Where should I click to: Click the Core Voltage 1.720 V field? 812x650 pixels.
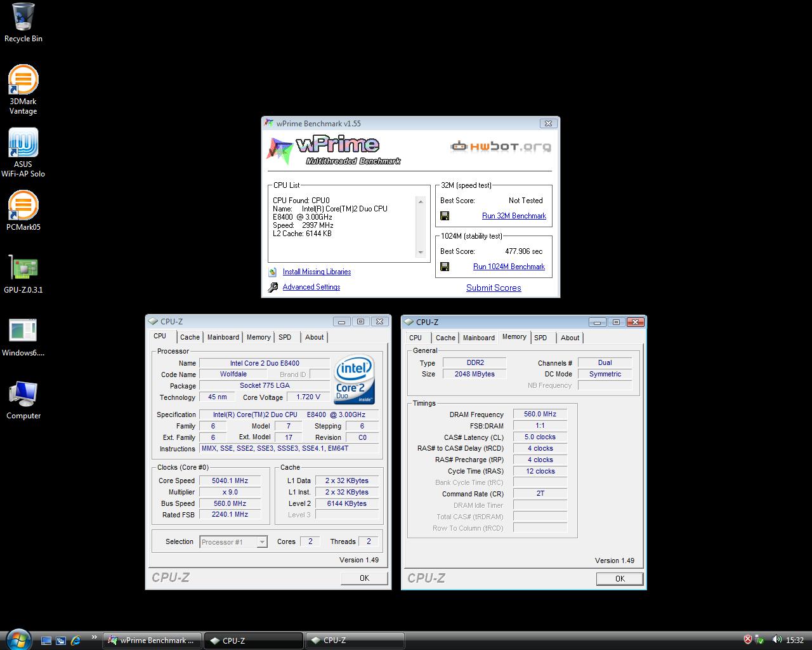click(x=308, y=397)
